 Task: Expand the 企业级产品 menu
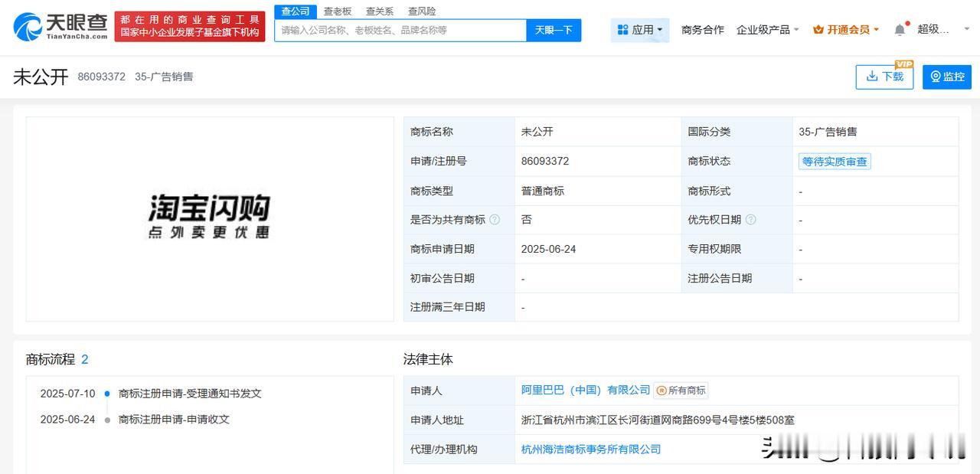[767, 30]
